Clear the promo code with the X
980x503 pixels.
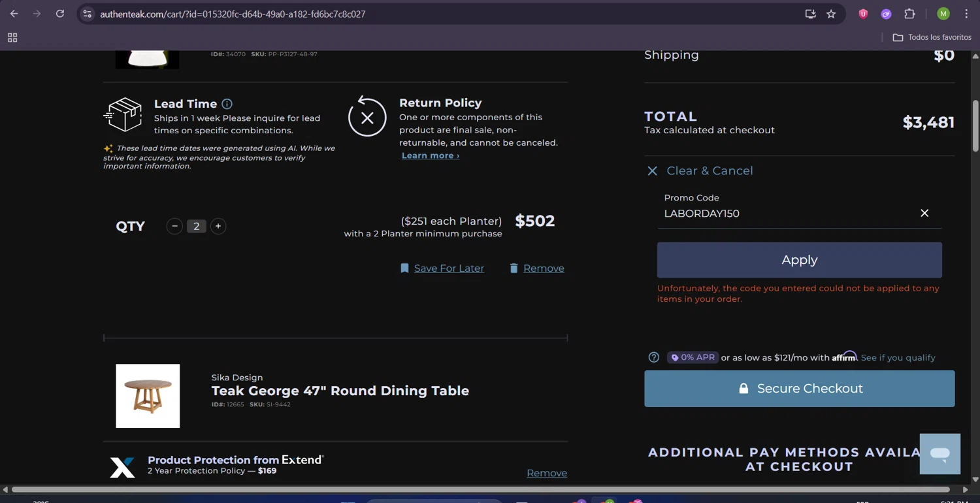pos(924,213)
